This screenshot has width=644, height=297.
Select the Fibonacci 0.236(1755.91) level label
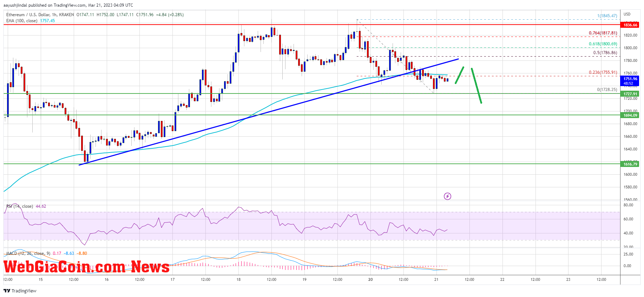[603, 72]
